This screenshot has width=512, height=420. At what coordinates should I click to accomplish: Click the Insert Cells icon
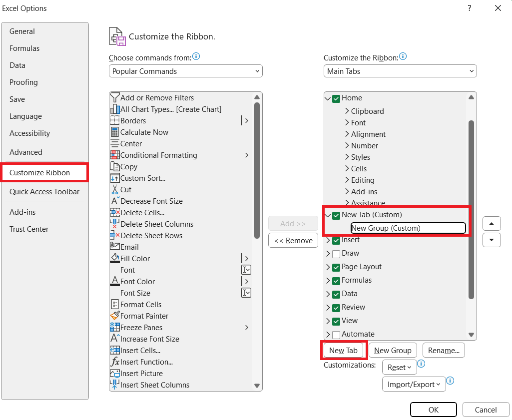(x=114, y=350)
